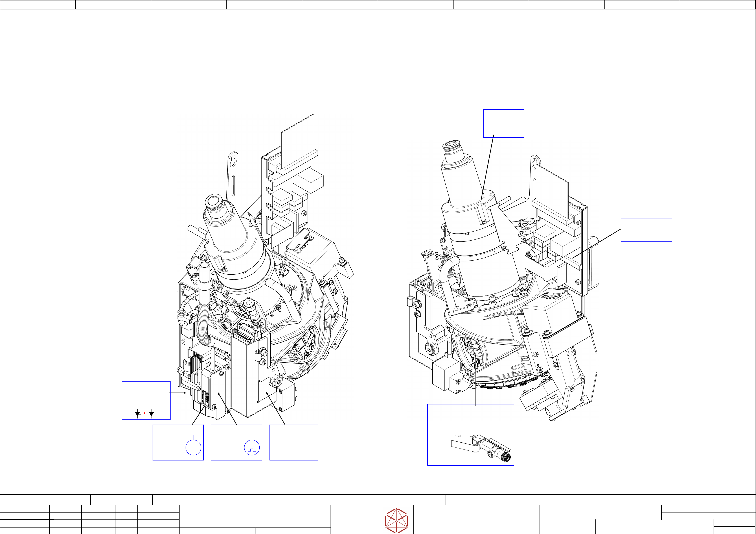Select the empty callout box at far right
Viewport: 756px width, 534px height.
[x=646, y=230]
